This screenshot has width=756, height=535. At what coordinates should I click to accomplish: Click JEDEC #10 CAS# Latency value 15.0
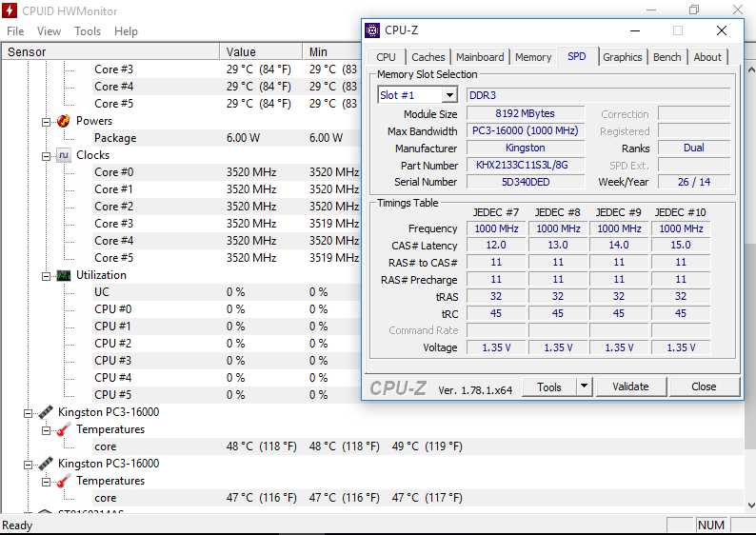681,246
